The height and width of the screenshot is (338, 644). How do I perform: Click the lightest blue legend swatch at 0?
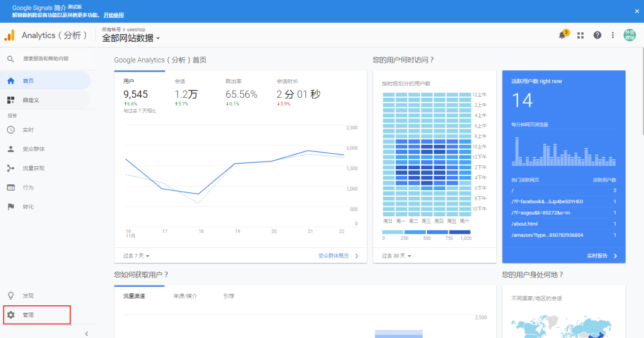click(x=392, y=232)
